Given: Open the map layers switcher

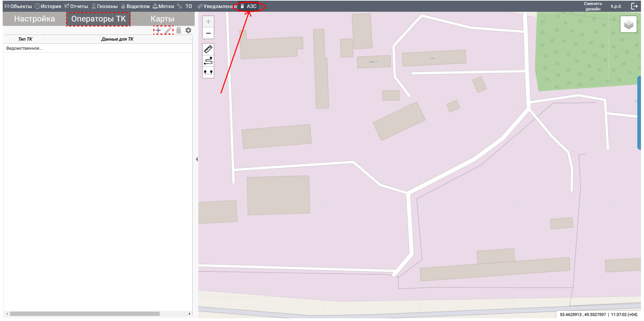Looking at the screenshot, I should (x=628, y=25).
